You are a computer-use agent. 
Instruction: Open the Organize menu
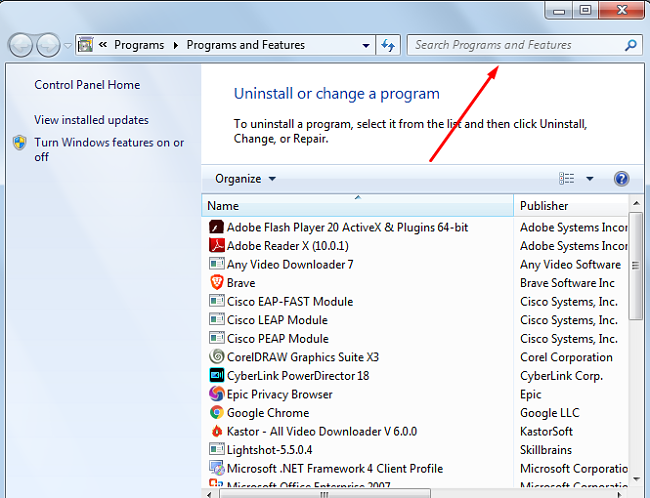(245, 179)
